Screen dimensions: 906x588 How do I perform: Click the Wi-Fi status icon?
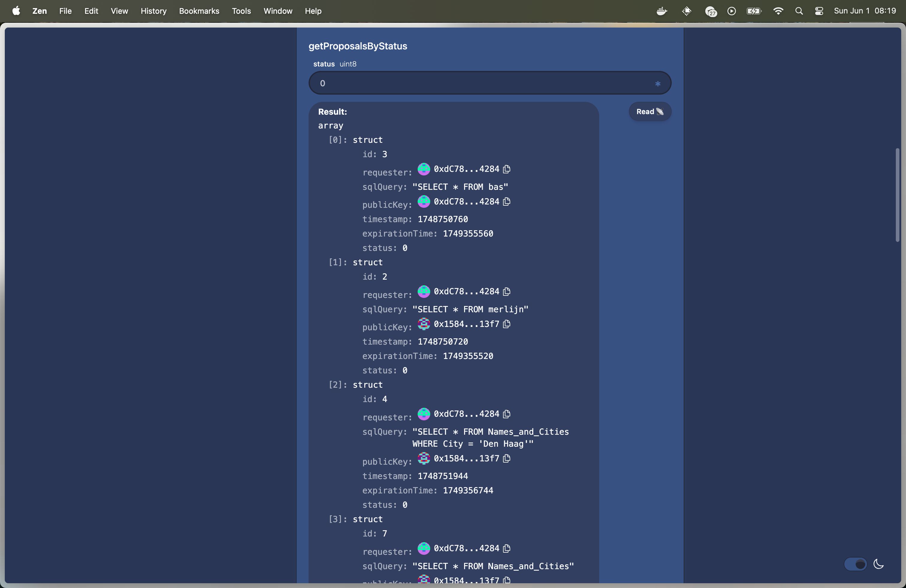778,11
